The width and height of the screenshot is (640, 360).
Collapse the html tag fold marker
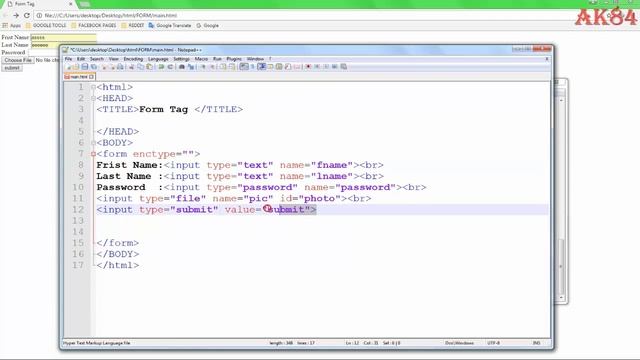tap(93, 87)
